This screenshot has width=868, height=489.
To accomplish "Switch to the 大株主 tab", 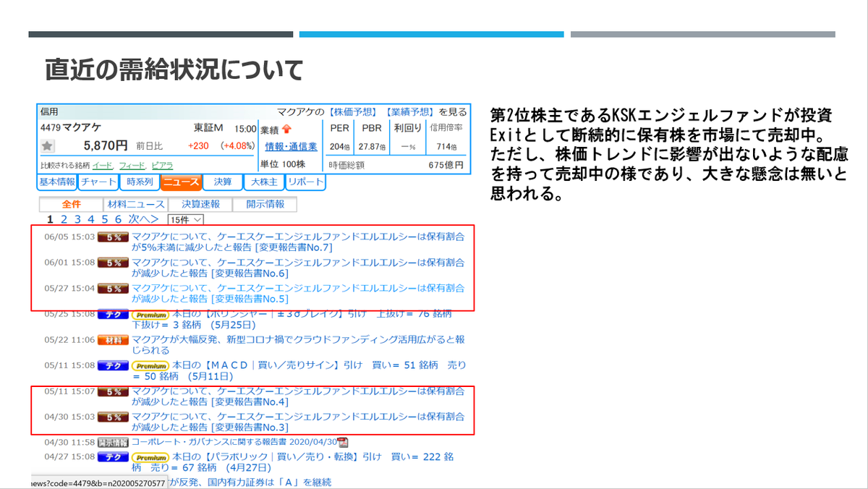I will pos(264,182).
